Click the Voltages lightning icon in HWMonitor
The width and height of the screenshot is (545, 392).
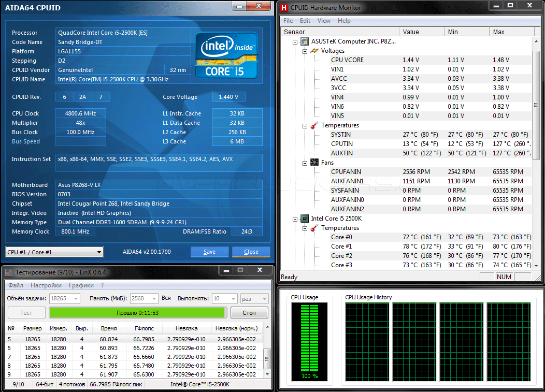tap(314, 51)
